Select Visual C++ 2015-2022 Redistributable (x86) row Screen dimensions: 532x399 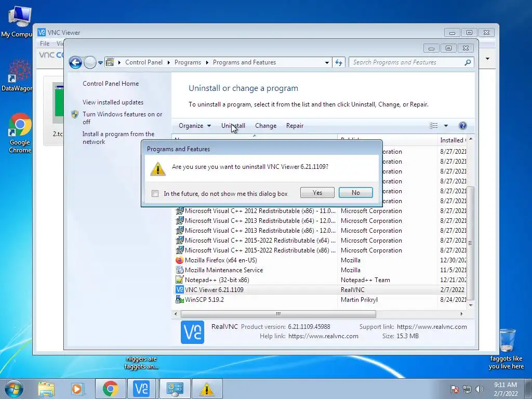(320, 250)
